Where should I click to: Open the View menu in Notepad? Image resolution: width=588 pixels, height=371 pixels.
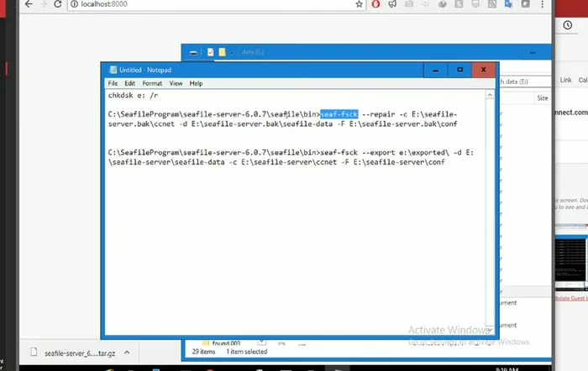[176, 84]
